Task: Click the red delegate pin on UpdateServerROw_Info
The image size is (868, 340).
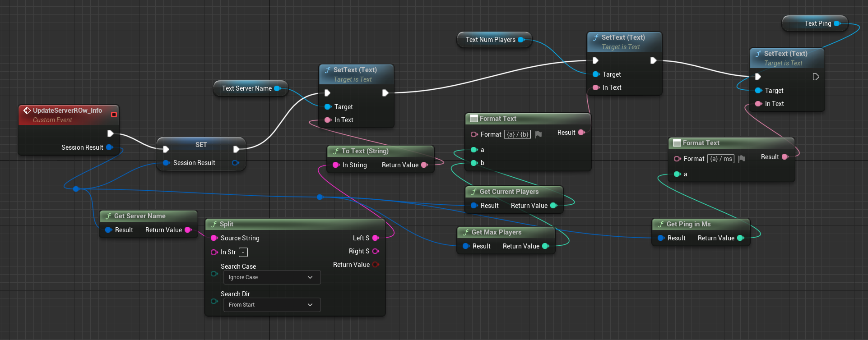Action: point(114,115)
